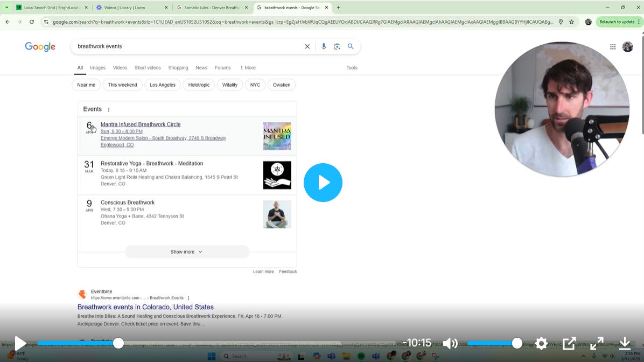The height and width of the screenshot is (362, 644).
Task: Open the Shopping results tab
Action: coord(178,68)
